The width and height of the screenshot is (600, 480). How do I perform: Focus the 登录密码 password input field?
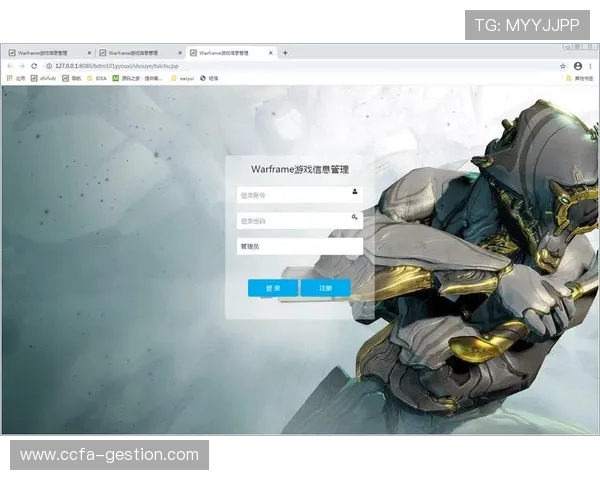pos(293,220)
